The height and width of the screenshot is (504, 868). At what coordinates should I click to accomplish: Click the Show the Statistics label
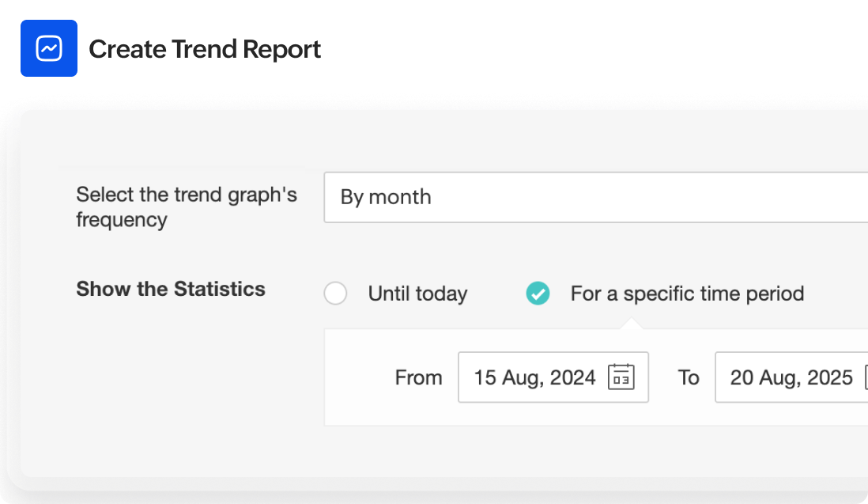tap(171, 290)
